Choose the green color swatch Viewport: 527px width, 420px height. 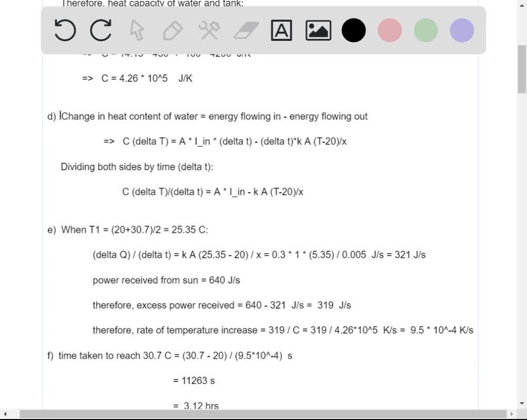426,30
